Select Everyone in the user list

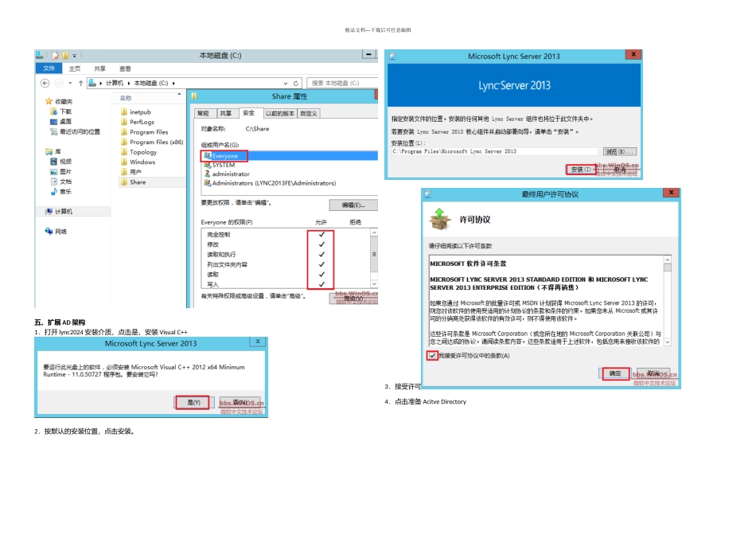(x=290, y=156)
